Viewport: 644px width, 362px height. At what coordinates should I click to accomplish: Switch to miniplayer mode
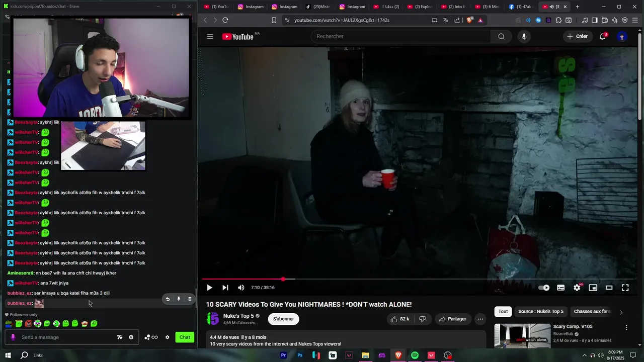pyautogui.click(x=593, y=288)
